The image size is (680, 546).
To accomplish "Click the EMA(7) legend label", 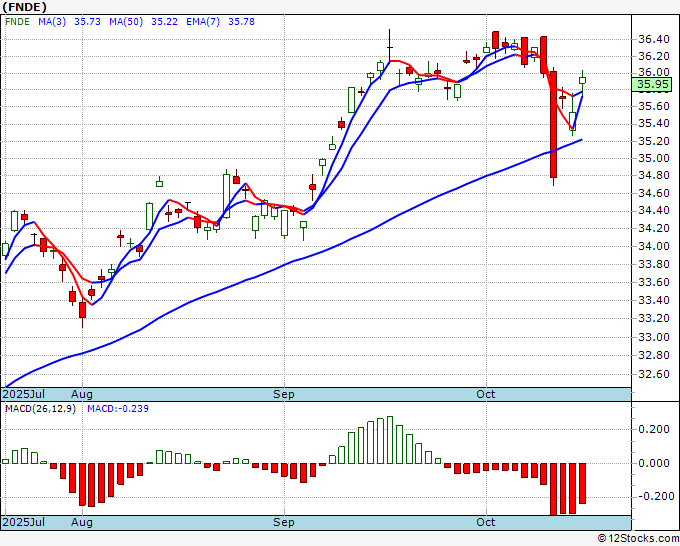I will (203, 22).
